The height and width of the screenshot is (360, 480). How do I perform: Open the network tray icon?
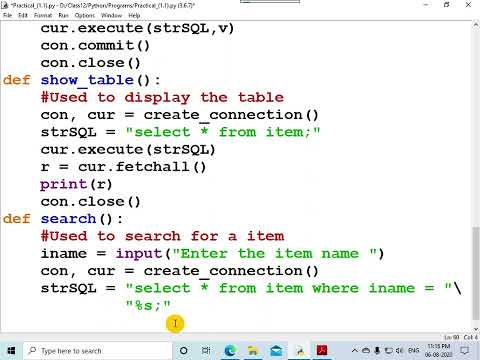[389, 350]
